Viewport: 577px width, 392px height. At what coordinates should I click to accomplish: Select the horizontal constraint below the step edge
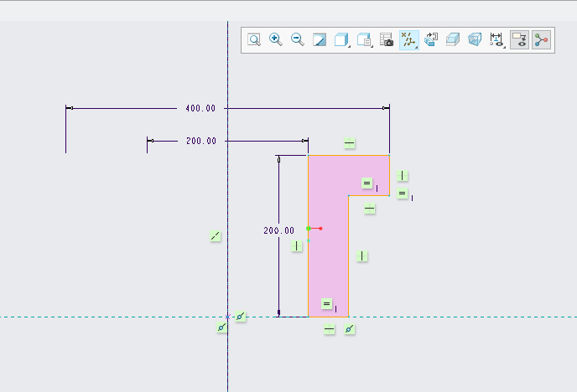(x=370, y=209)
